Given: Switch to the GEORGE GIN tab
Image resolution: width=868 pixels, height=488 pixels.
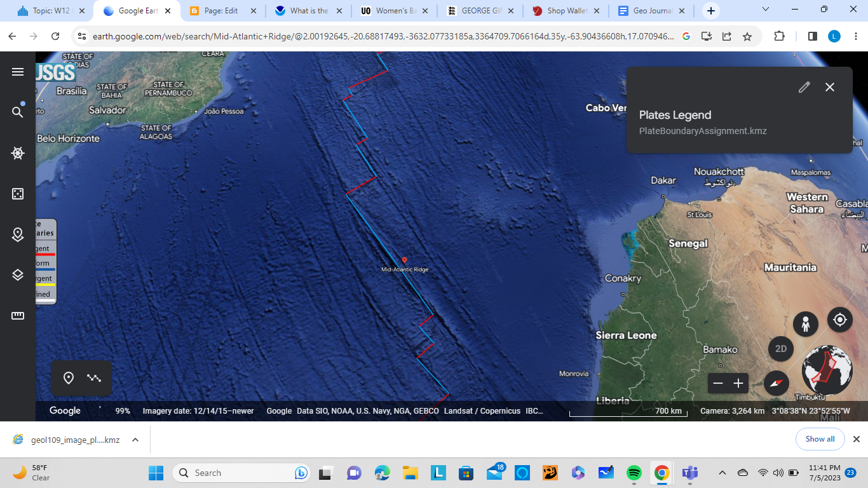Looking at the screenshot, I should 480,11.
